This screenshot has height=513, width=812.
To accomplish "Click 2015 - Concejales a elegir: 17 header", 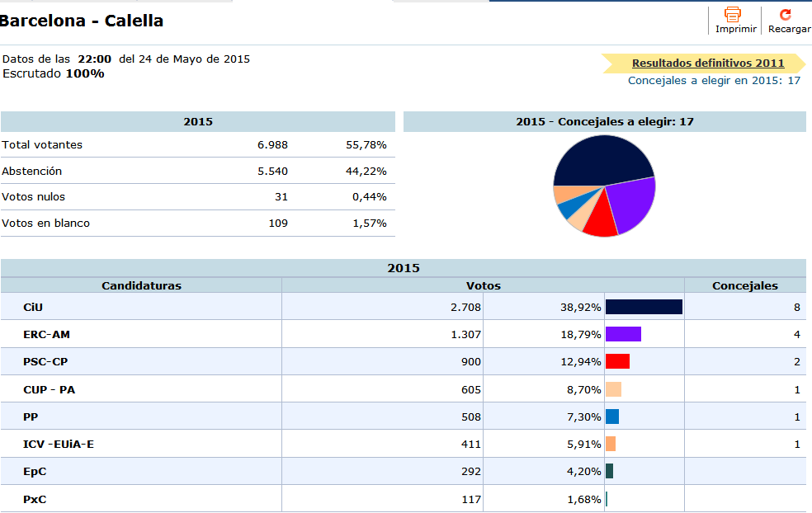I will pyautogui.click(x=604, y=121).
